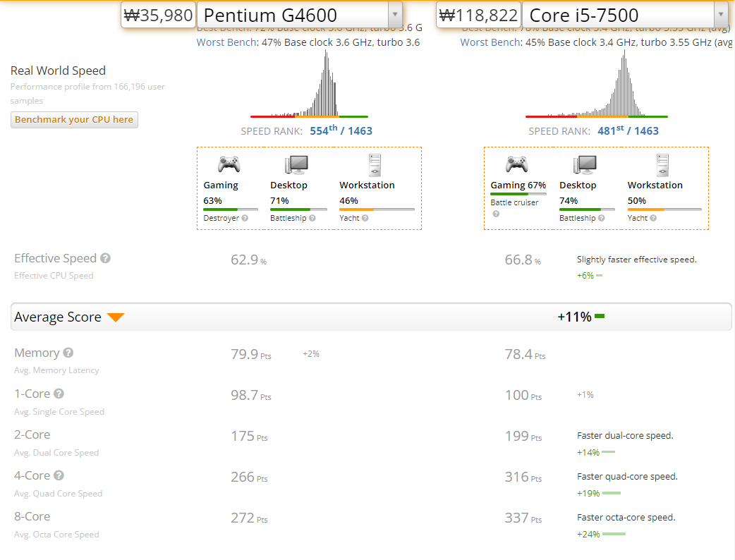Click the Battle cruiser label

point(514,202)
